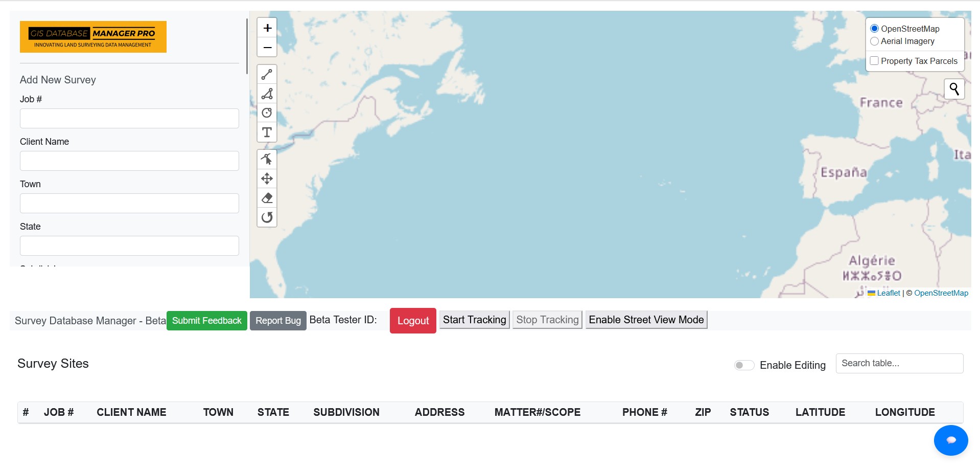
Task: Toggle the Enable Editing switch
Action: coord(744,365)
